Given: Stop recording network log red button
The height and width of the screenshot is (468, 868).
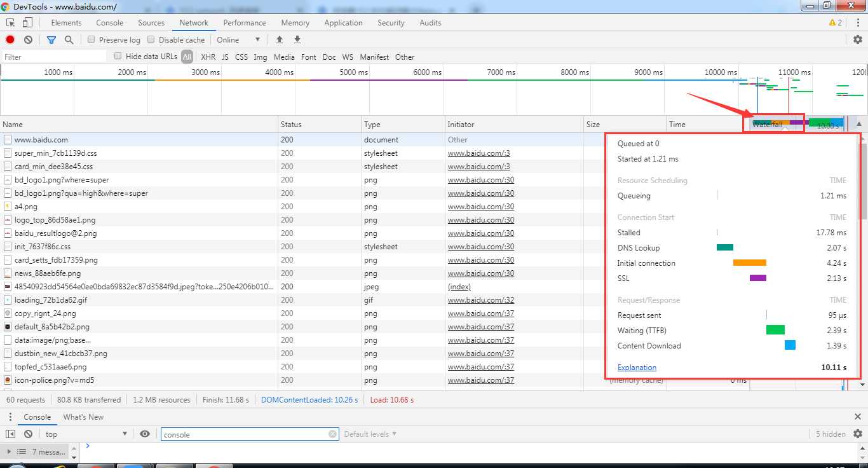Looking at the screenshot, I should [10, 39].
